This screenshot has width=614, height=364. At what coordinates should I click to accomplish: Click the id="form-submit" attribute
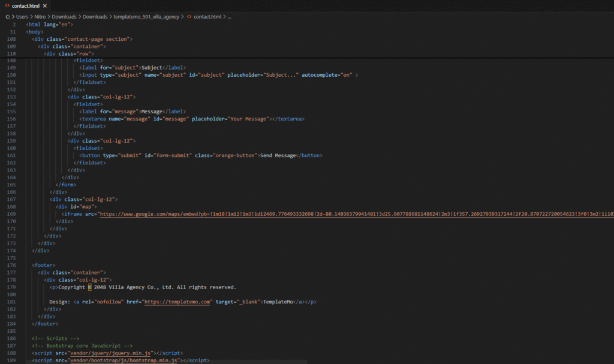(x=168, y=155)
